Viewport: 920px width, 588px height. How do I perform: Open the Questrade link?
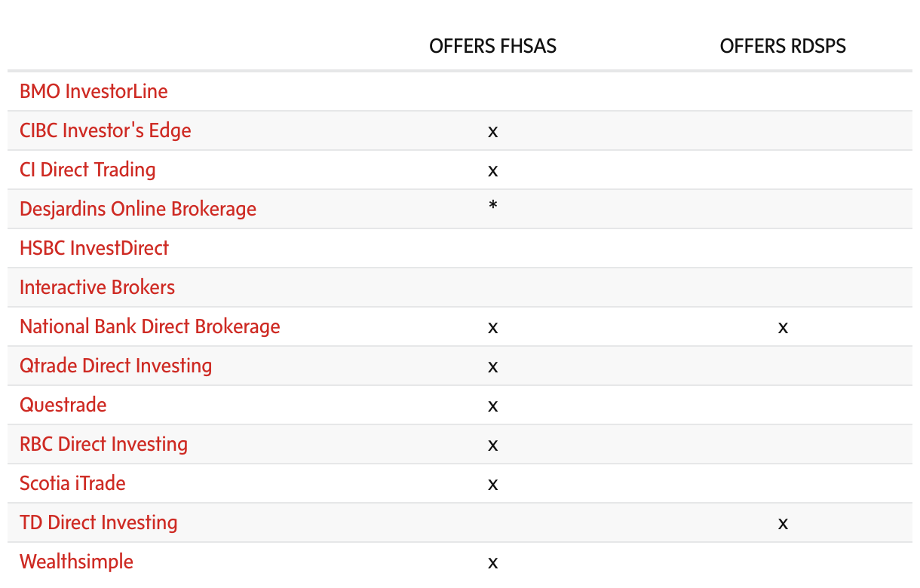63,405
